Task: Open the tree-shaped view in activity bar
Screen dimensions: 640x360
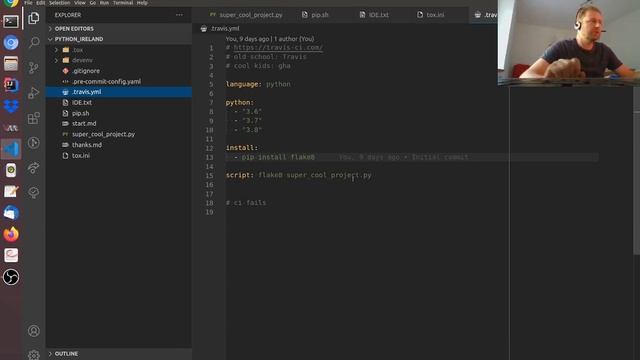Action: click(34, 193)
